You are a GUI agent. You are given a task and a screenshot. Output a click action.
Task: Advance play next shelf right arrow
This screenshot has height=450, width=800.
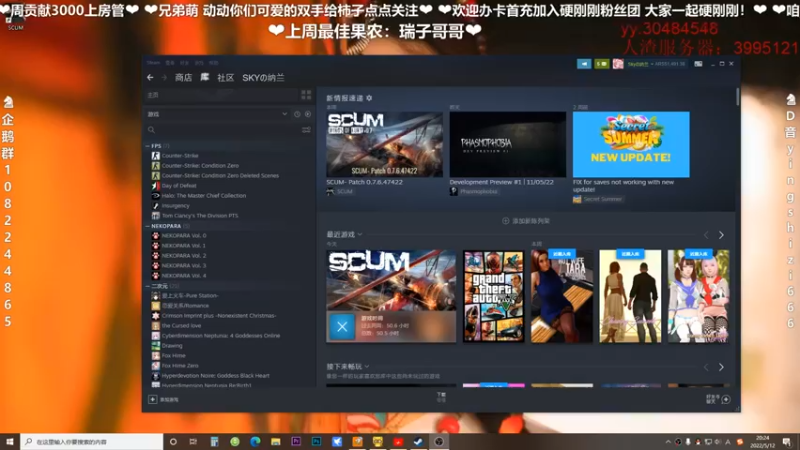[x=721, y=367]
